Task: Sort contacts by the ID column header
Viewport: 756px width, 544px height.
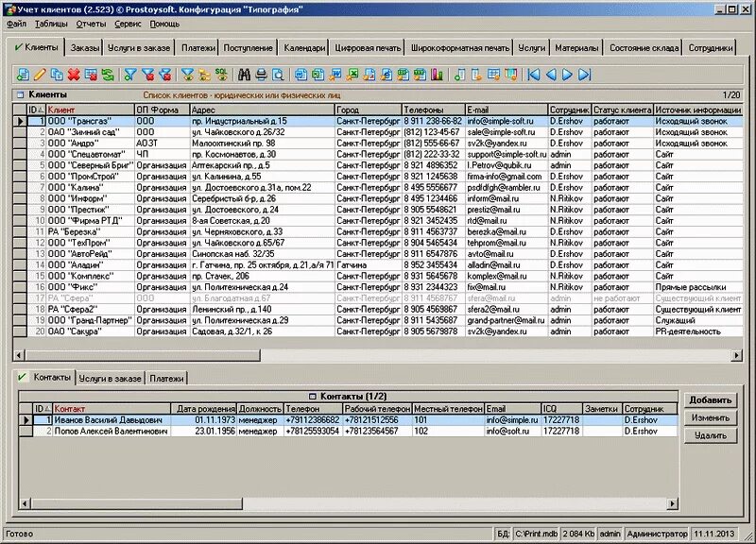Action: [43, 409]
